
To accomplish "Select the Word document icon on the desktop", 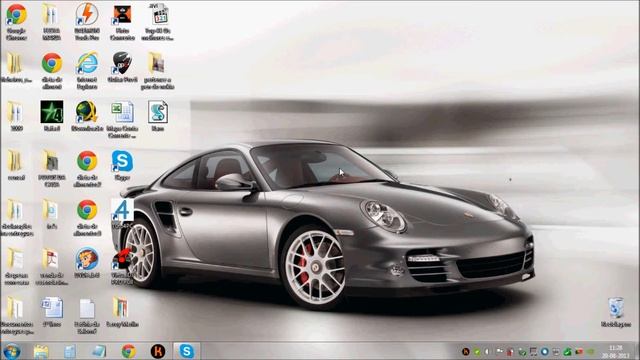I will 52,308.
